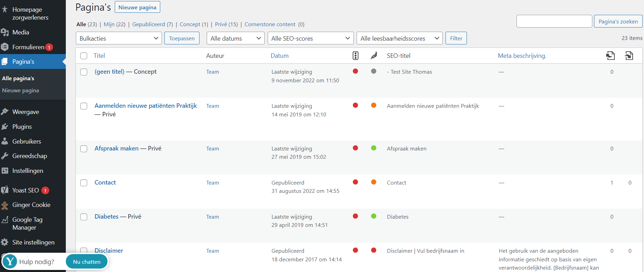Image resolution: width=644 pixels, height=272 pixels.
Task: Click the Formulieren sidebar icon
Action: [x=5, y=47]
